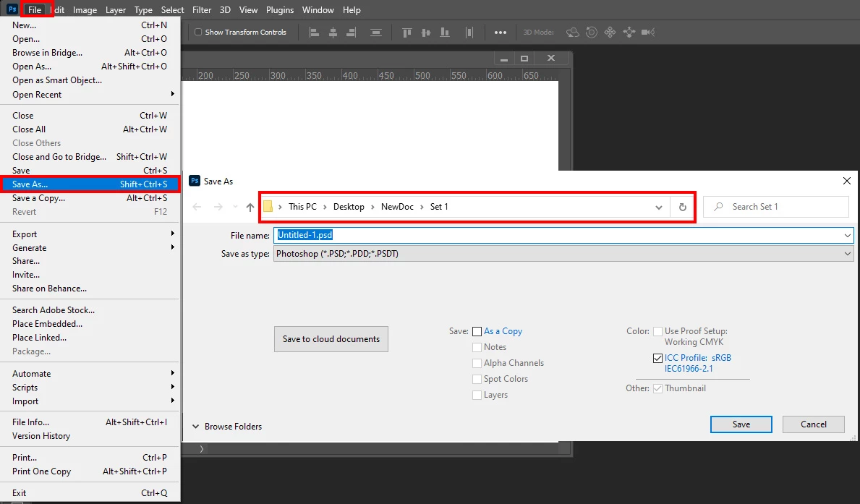The image size is (860, 504).
Task: Click This PC in the address path
Action: (303, 207)
